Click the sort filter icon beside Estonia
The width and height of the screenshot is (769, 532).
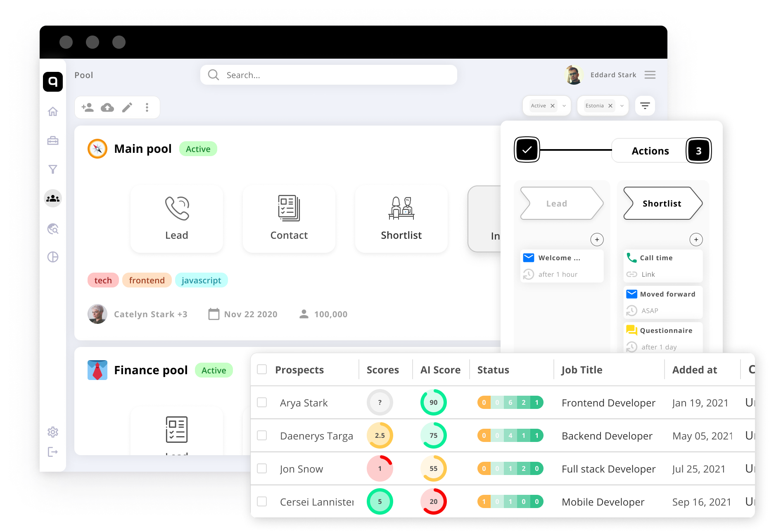point(645,106)
